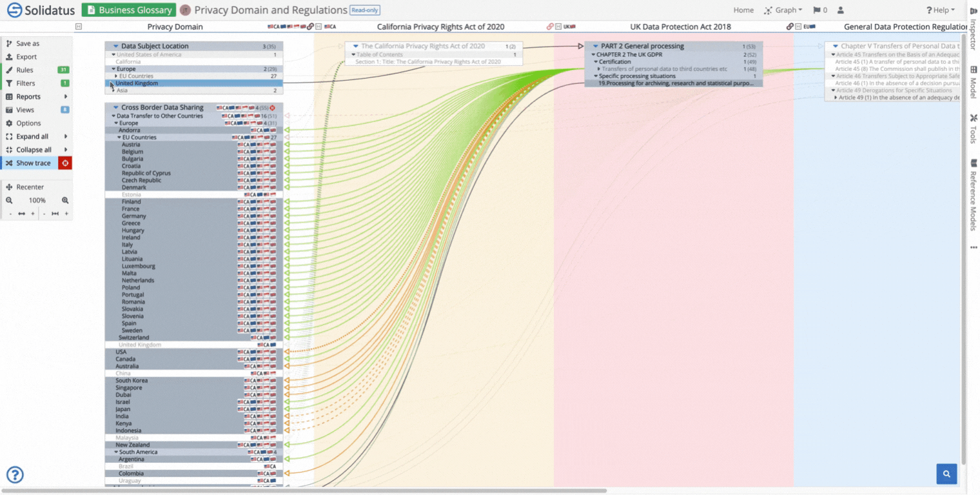Screen dimensions: 980x495
Task: Click the 100% zoom level label
Action: click(x=37, y=201)
